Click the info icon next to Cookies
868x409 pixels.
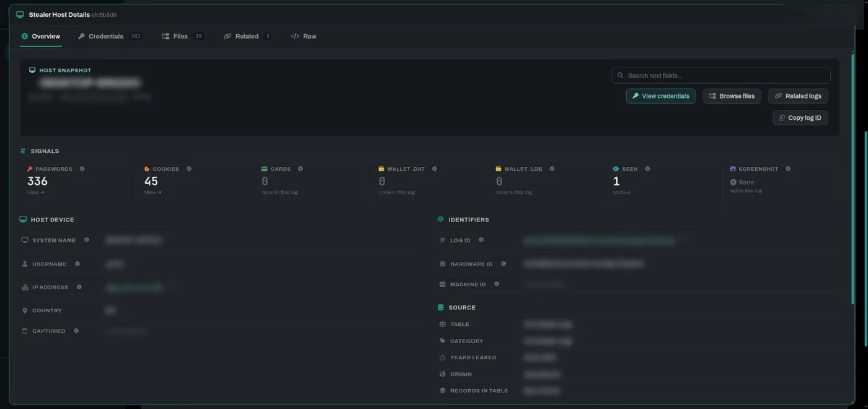pyautogui.click(x=189, y=169)
